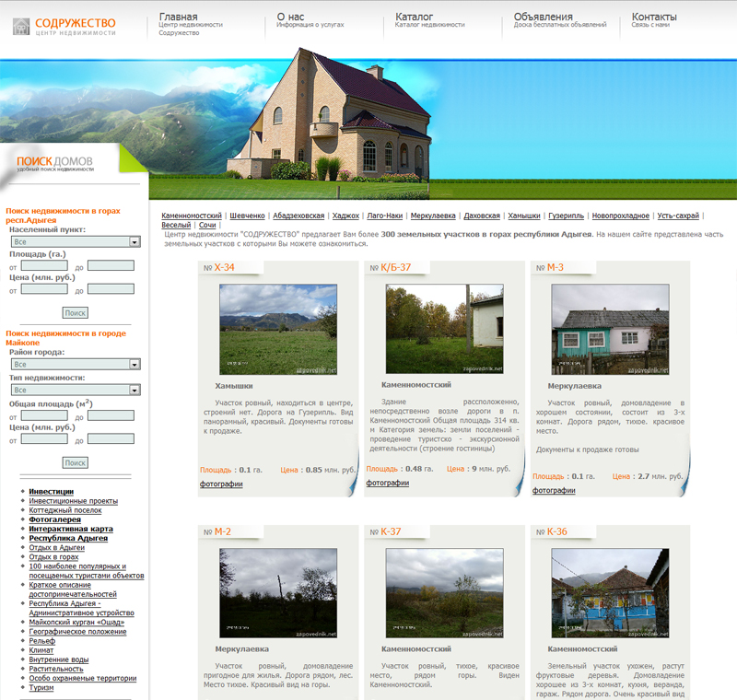The height and width of the screenshot is (700, 737).
Task: Open Отдых в горах sidebar link
Action: pos(53,557)
